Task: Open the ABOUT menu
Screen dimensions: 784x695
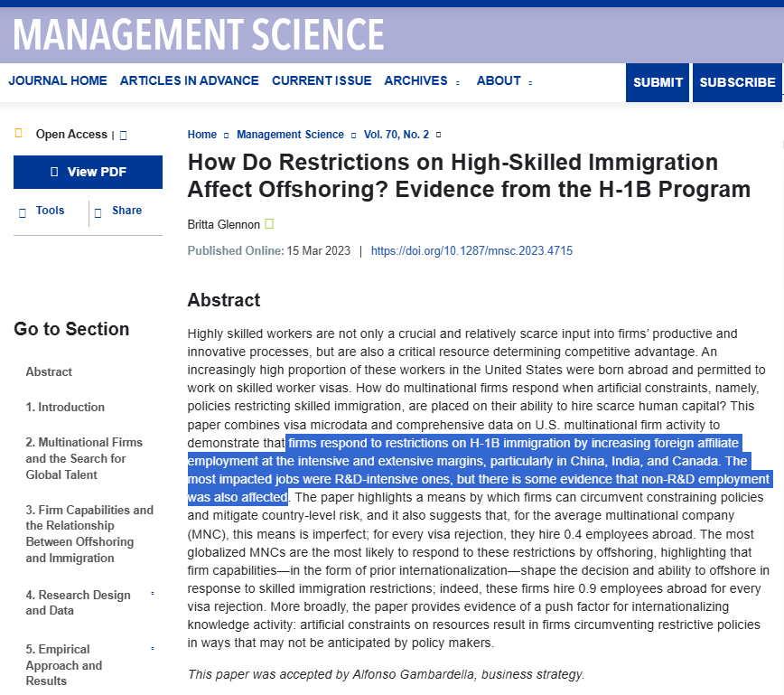Action: 499,80
